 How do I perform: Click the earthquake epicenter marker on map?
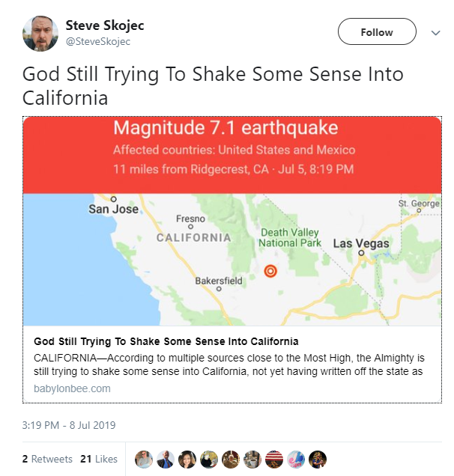click(x=271, y=271)
